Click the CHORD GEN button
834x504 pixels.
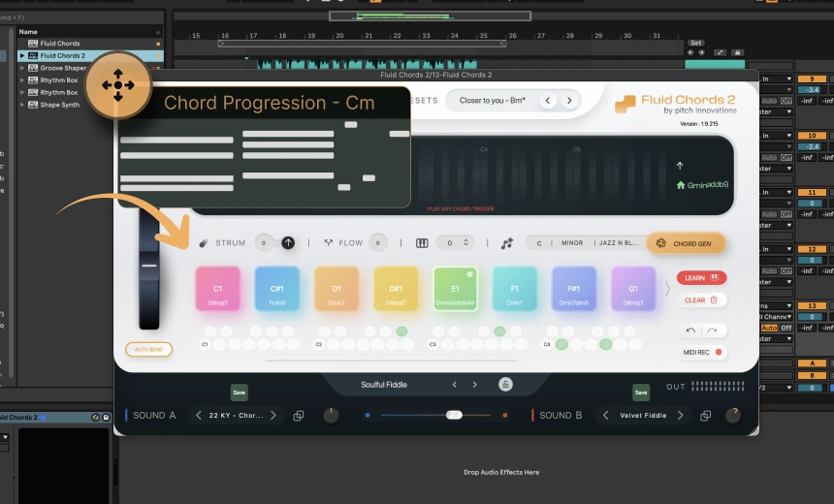(x=687, y=243)
